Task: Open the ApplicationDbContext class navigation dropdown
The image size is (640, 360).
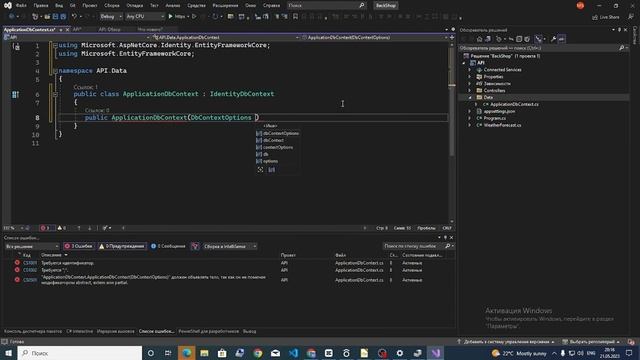Action: (226, 37)
